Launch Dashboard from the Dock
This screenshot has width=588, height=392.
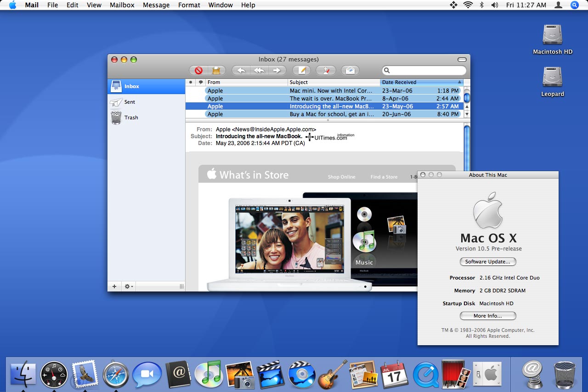[54, 375]
